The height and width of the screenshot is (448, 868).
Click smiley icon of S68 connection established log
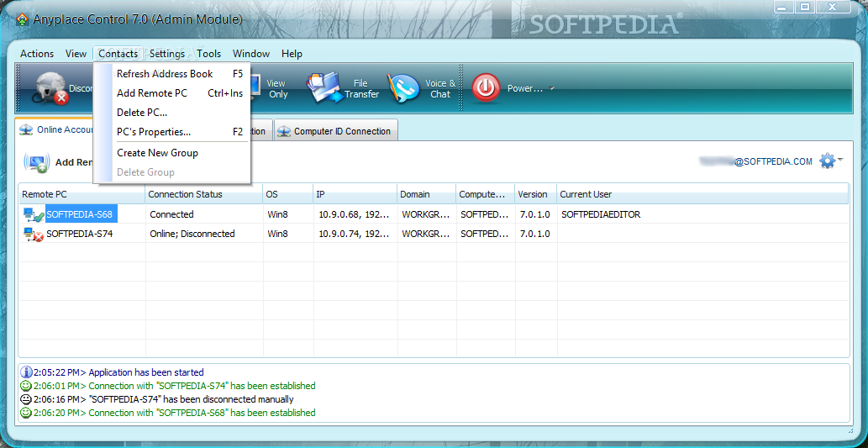coord(25,413)
